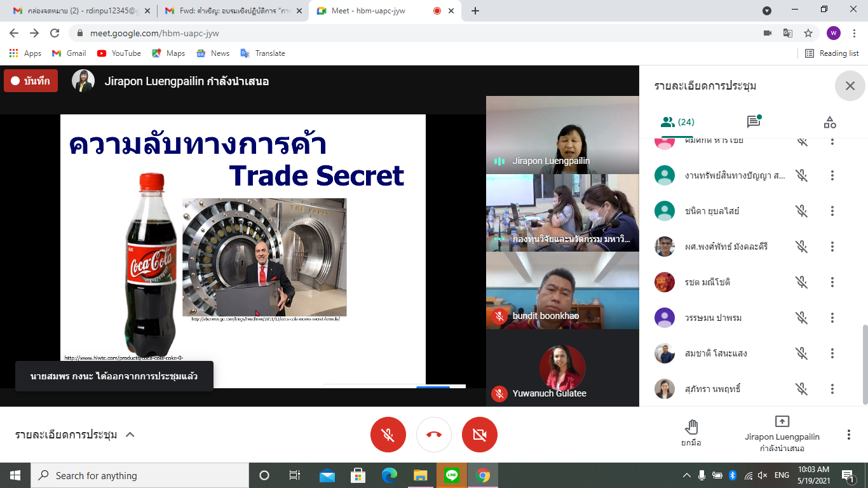Click the Yuwanuch Gulatee avatar tile
Viewport: 868px width, 488px height.
[562, 368]
